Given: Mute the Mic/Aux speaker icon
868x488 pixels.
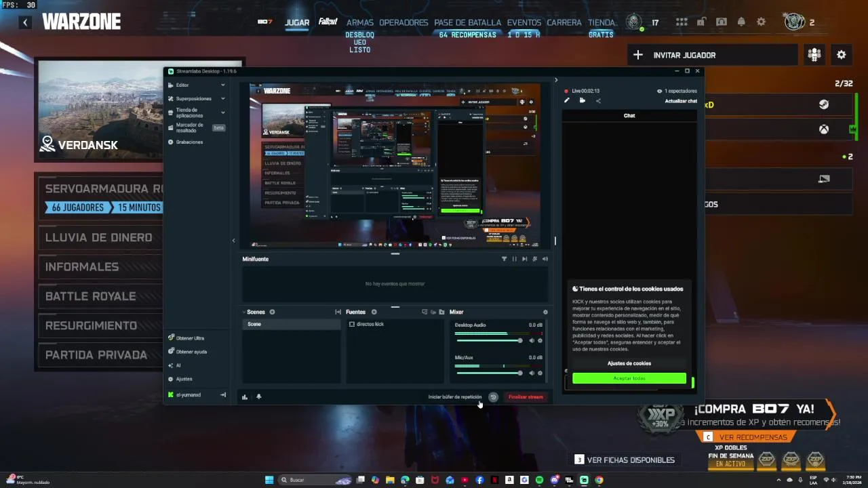Looking at the screenshot, I should [532, 373].
